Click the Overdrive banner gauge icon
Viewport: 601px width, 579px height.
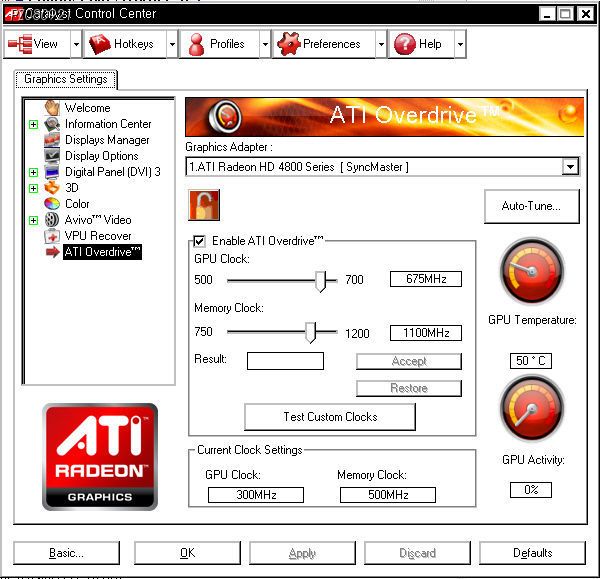coord(225,116)
